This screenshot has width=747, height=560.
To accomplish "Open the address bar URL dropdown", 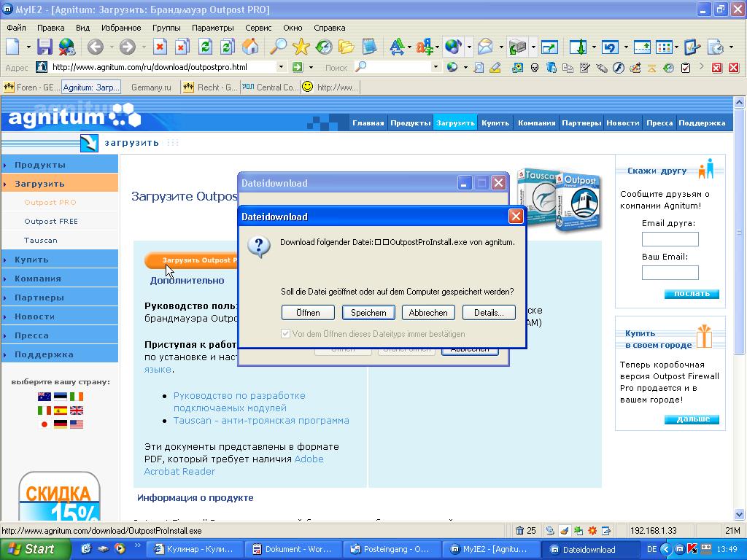I will pos(281,67).
